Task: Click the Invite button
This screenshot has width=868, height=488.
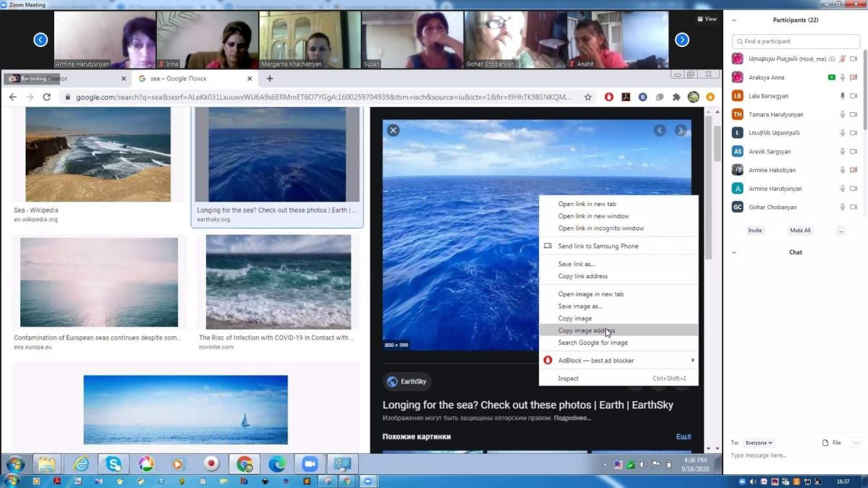Action: (754, 231)
